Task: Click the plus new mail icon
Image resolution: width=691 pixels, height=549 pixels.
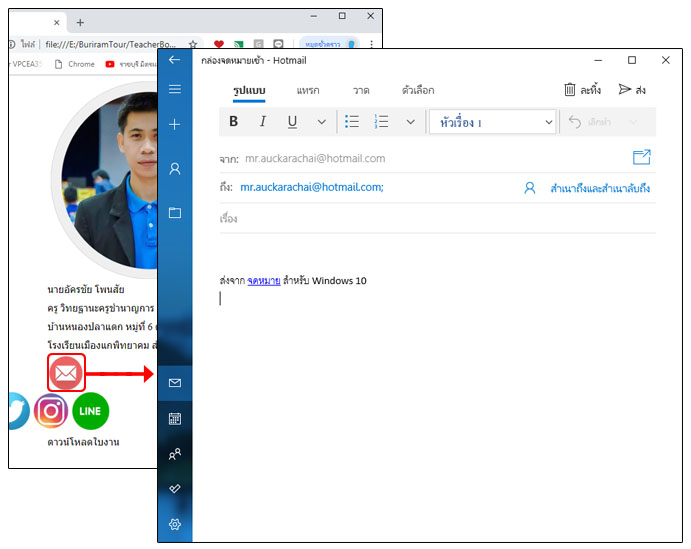Action: pyautogui.click(x=175, y=124)
